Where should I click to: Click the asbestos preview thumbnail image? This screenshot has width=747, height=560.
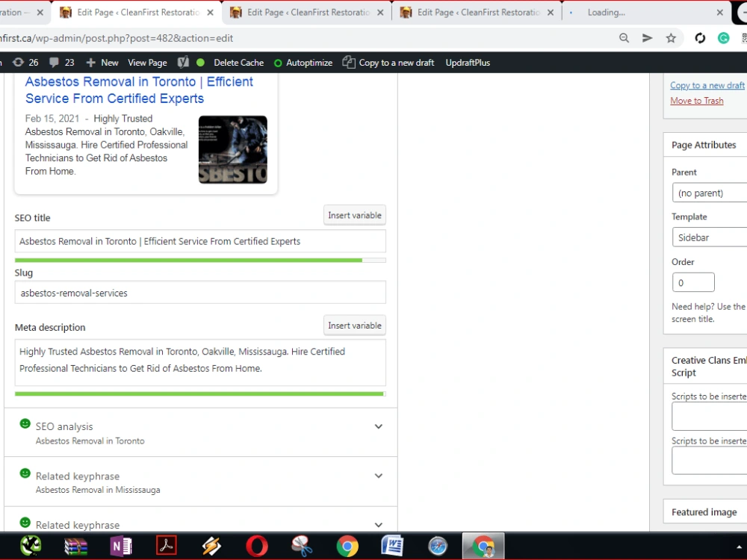click(232, 149)
